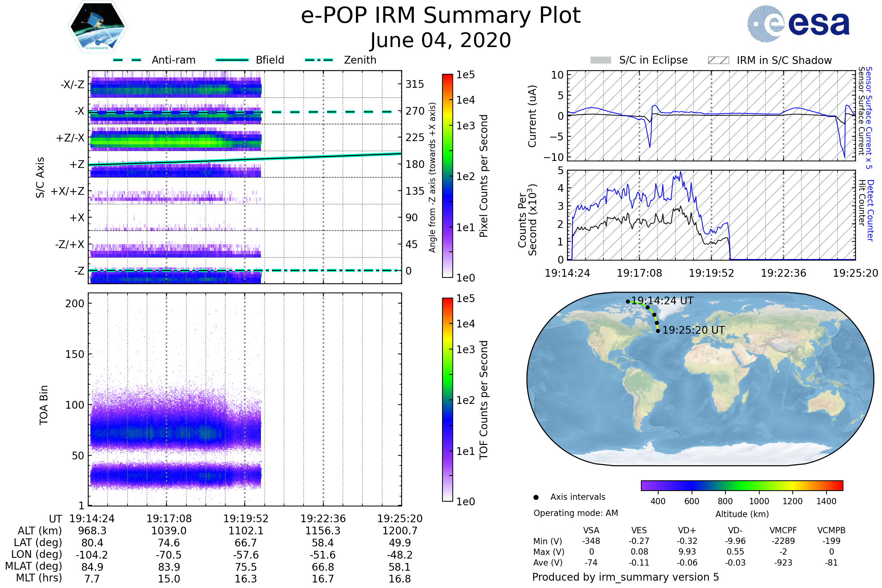Click the VMCPF voltage column header
Image resolution: width=882 pixels, height=588 pixels.
tap(783, 530)
